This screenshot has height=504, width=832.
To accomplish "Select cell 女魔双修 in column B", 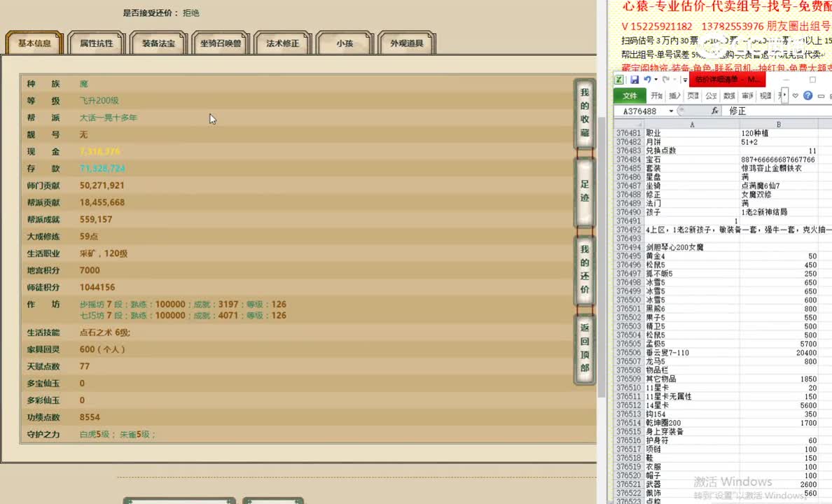I will [x=778, y=195].
